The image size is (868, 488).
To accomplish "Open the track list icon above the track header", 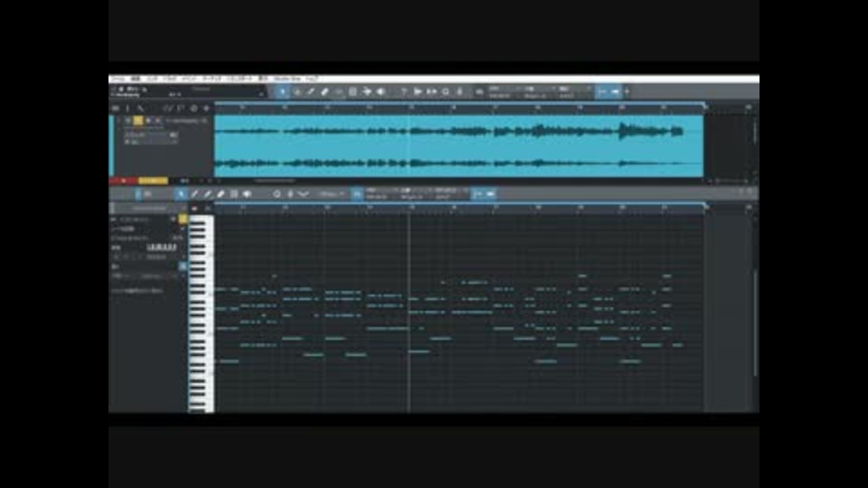I will [116, 108].
